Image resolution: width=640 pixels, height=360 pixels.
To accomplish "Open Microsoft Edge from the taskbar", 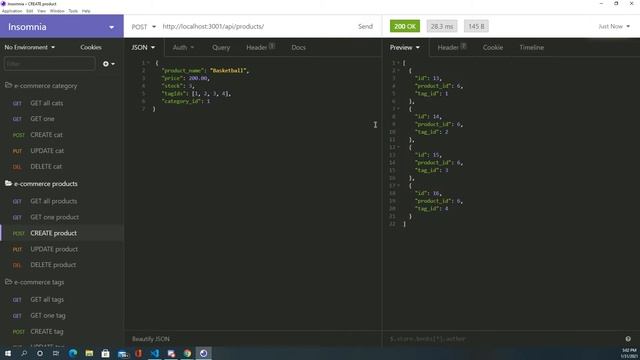I will pyautogui.click(x=73, y=353).
